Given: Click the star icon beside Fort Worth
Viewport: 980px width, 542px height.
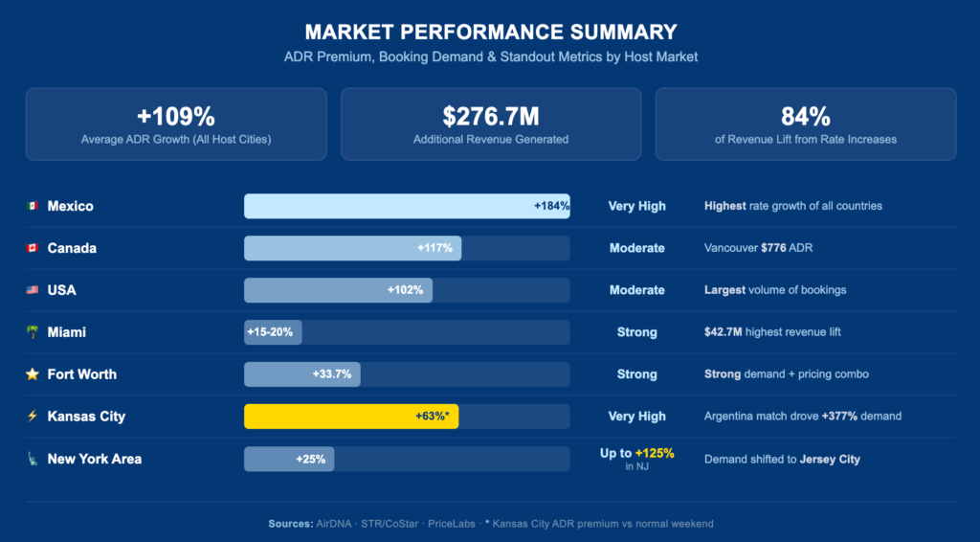Looking at the screenshot, I should (x=33, y=373).
